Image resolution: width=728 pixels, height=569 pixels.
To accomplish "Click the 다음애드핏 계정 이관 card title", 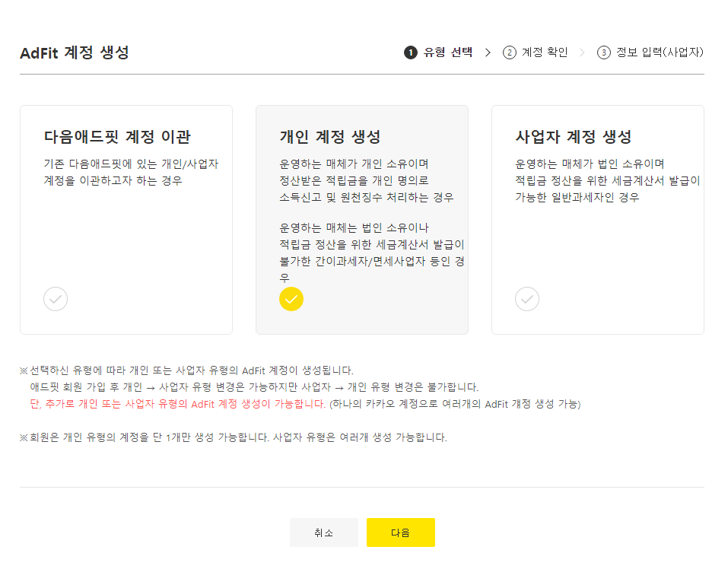I will [117, 136].
